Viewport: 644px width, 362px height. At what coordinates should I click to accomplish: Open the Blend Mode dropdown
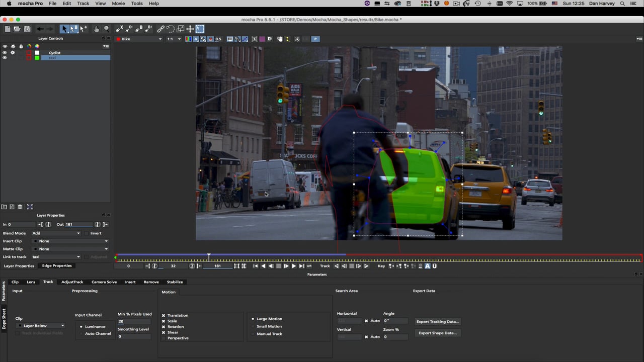click(56, 233)
